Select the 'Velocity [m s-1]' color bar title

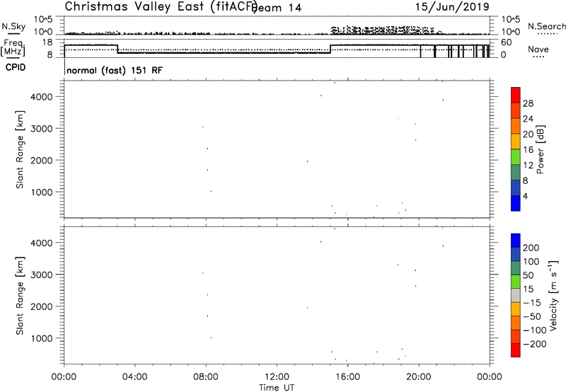pos(553,295)
